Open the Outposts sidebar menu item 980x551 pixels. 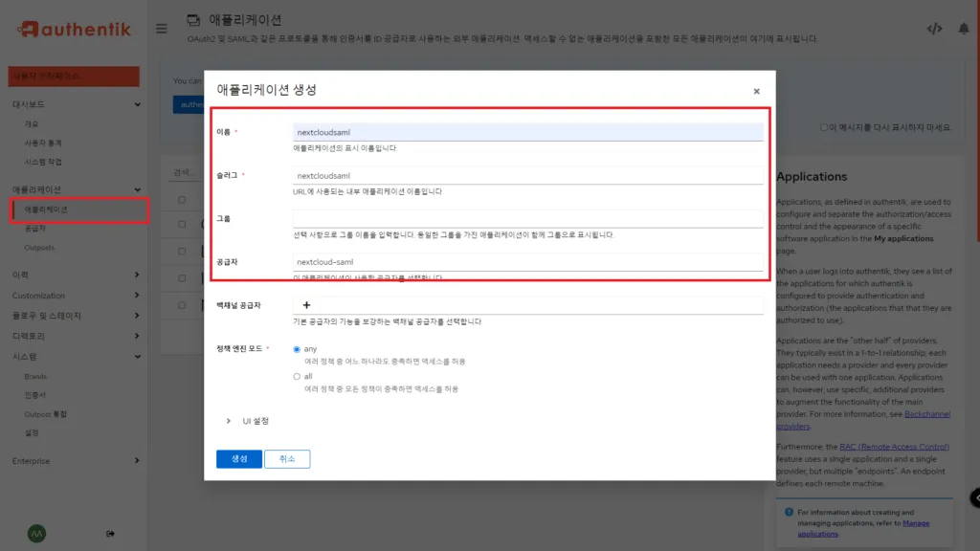pos(54,249)
